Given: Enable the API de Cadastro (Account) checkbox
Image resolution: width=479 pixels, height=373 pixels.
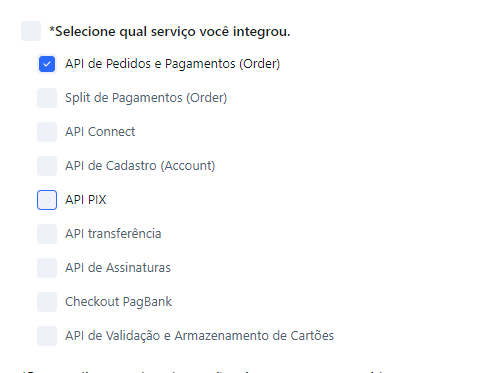Looking at the screenshot, I should pos(47,166).
